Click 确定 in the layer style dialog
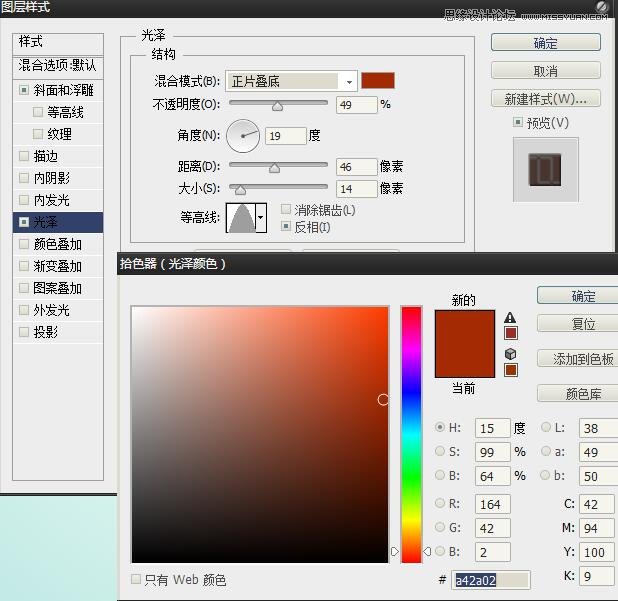Viewport: 618px width, 601px height. coord(546,43)
